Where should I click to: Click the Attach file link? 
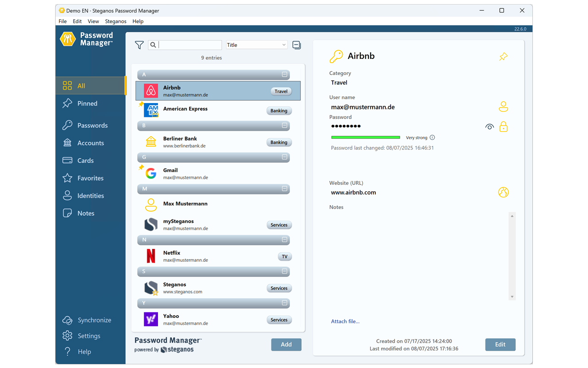tap(345, 321)
